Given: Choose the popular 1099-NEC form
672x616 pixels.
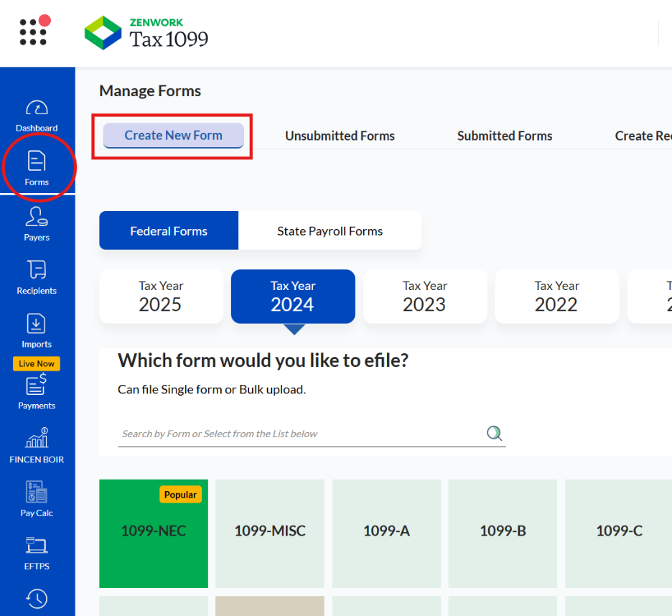Looking at the screenshot, I should pos(153,533).
